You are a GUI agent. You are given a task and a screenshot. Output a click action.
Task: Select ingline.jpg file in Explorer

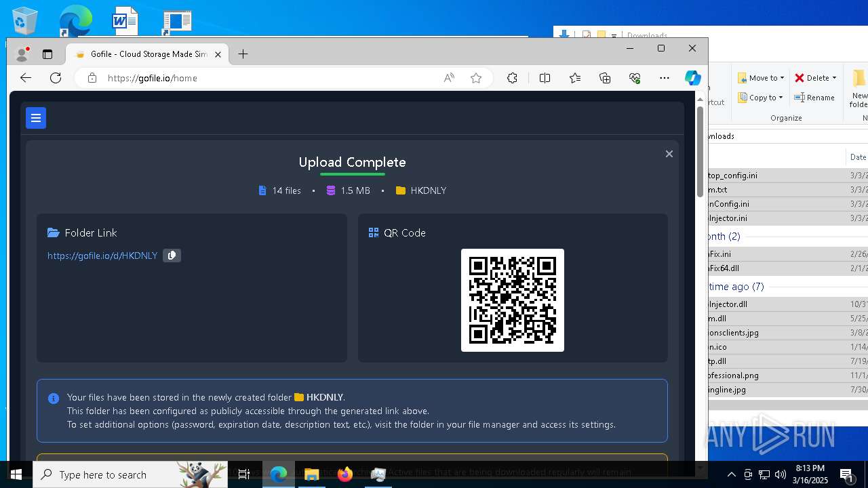pos(788,390)
